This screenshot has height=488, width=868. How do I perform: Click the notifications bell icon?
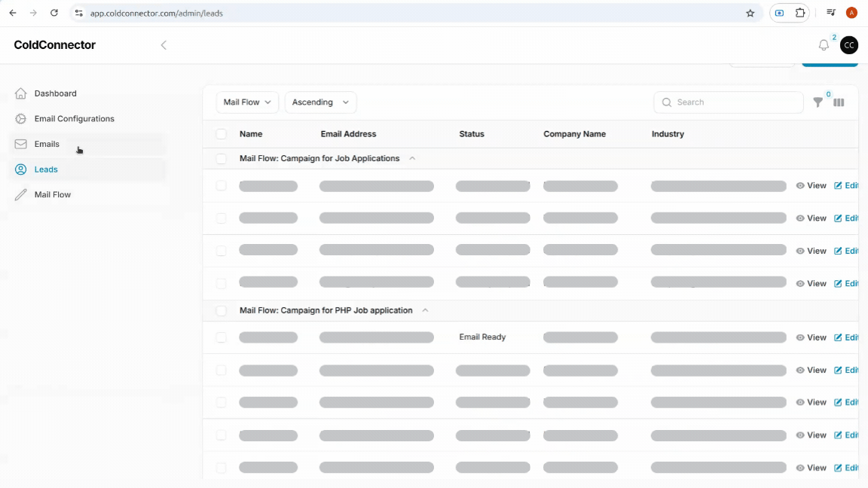pos(824,45)
